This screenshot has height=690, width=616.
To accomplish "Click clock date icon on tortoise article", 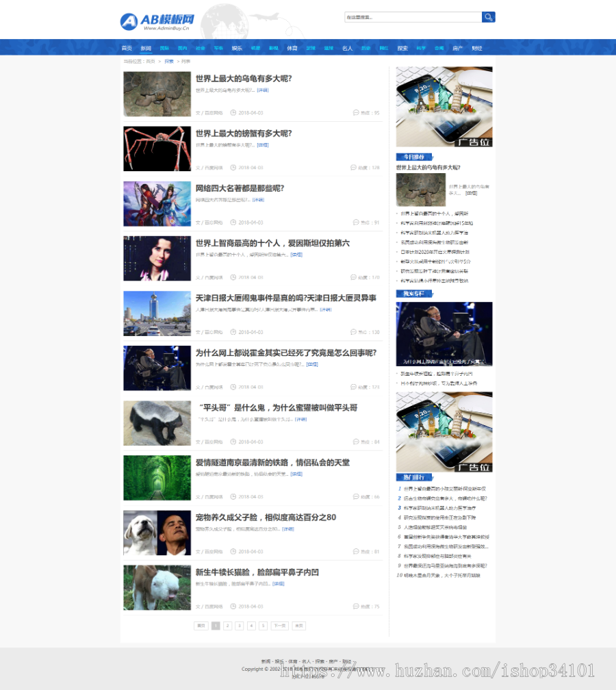I will [233, 113].
